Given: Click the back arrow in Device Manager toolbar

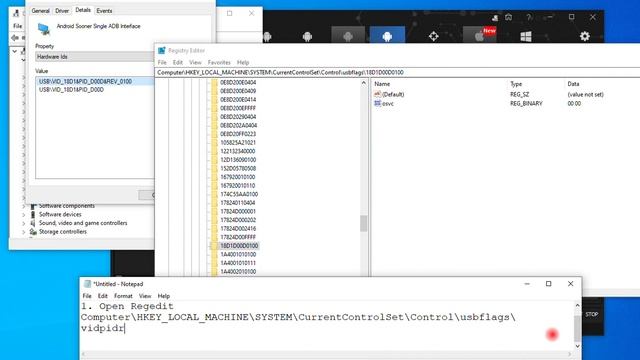Looking at the screenshot, I should point(15,38).
